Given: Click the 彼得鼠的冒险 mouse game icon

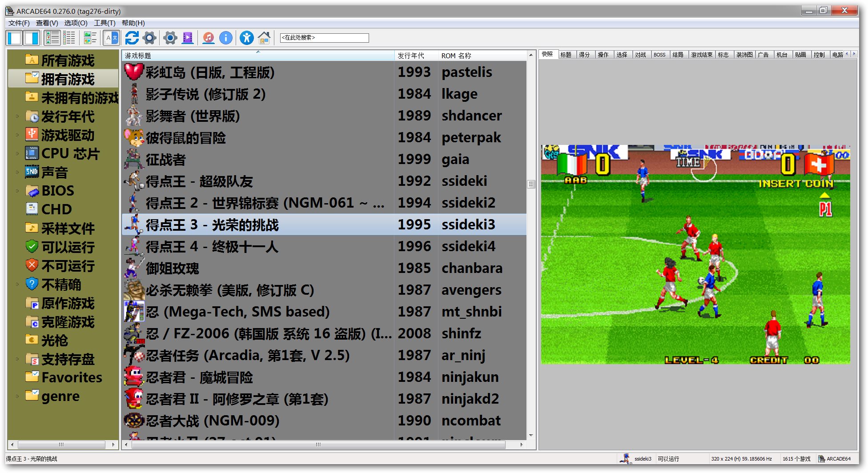Looking at the screenshot, I should click(x=134, y=137).
